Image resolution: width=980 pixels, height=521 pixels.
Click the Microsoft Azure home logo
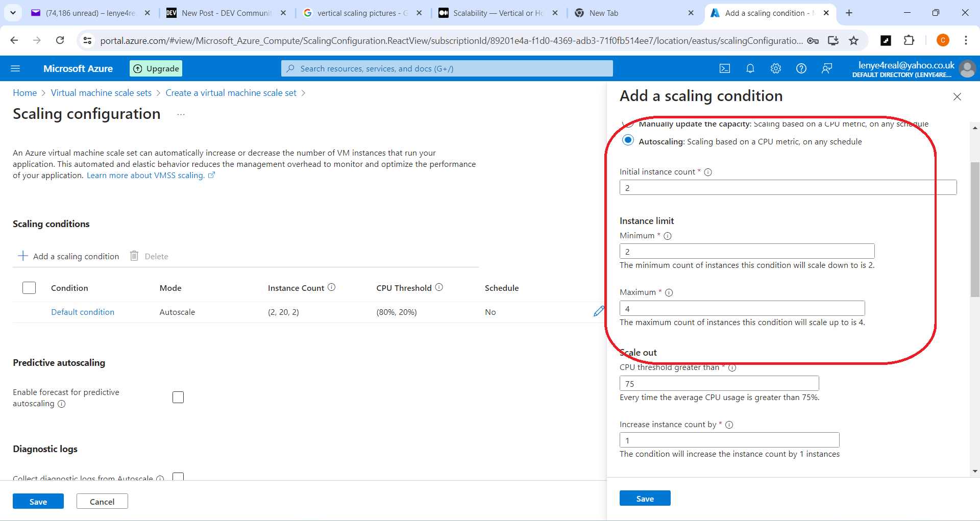pos(78,68)
